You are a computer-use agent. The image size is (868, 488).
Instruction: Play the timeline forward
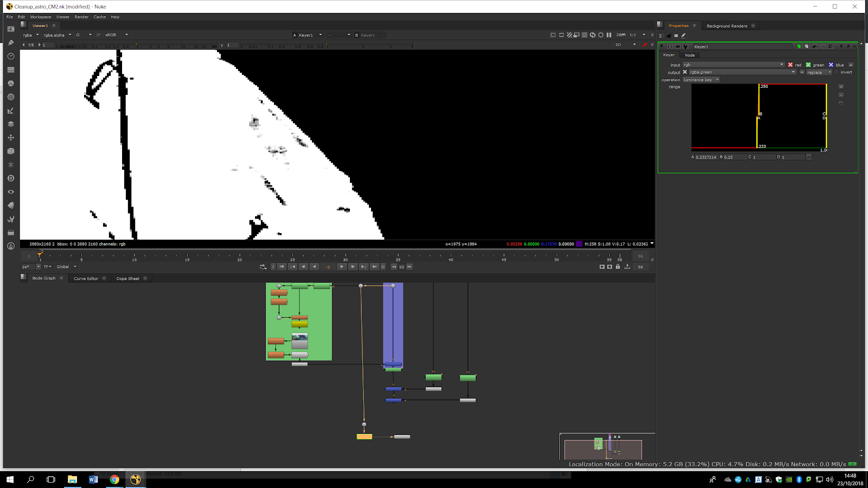point(341,267)
